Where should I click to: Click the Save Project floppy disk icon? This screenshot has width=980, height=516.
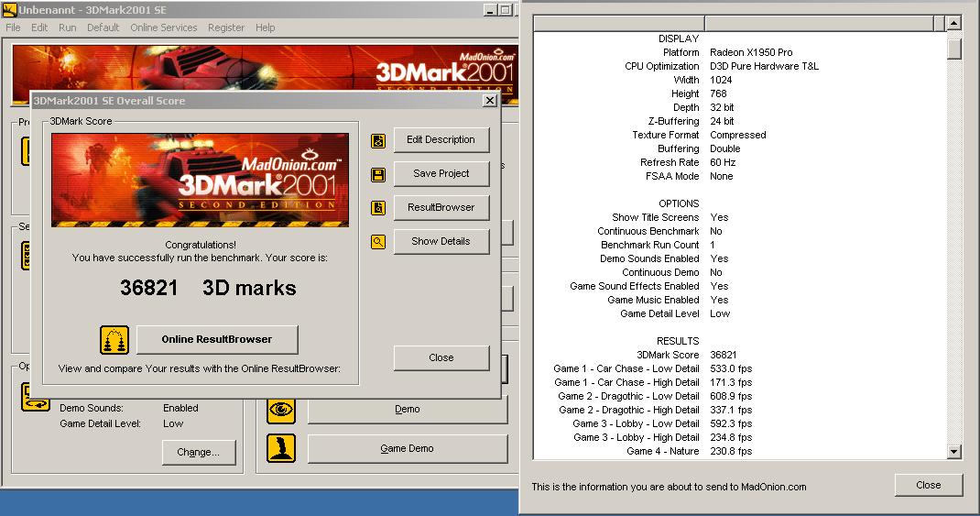coord(378,174)
